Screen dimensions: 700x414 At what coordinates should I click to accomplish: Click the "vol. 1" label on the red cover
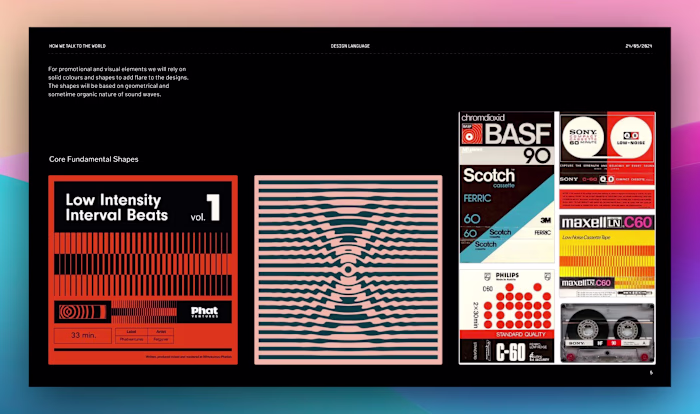pyautogui.click(x=205, y=208)
